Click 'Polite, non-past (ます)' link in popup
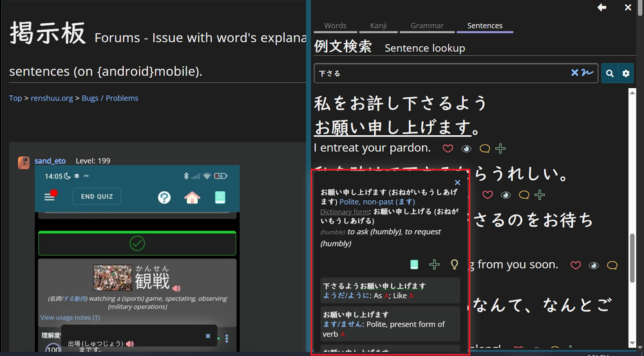 tap(377, 201)
